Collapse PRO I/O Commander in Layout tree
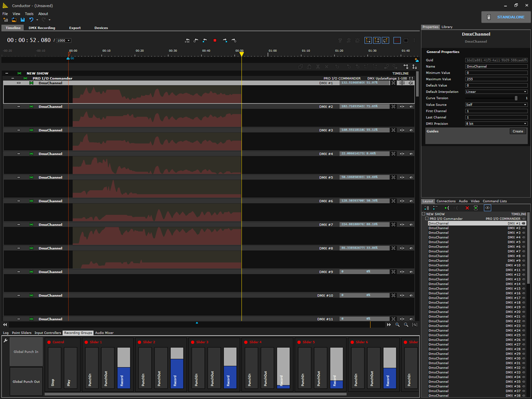The image size is (532, 399). coord(427,219)
